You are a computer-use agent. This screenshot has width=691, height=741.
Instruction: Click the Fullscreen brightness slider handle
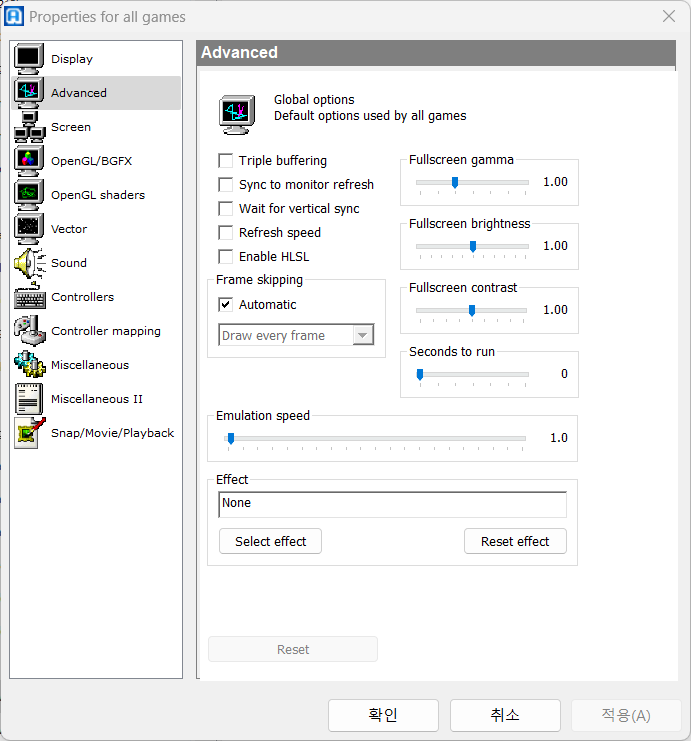point(473,246)
